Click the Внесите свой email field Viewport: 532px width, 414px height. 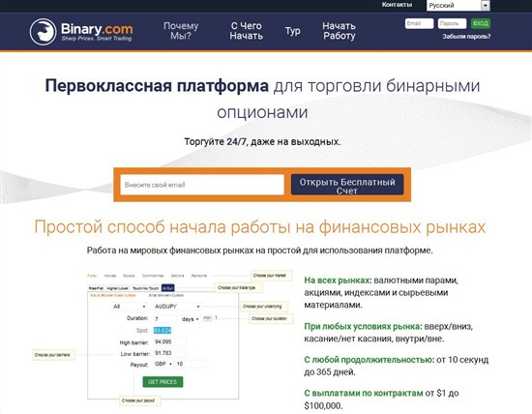202,185
